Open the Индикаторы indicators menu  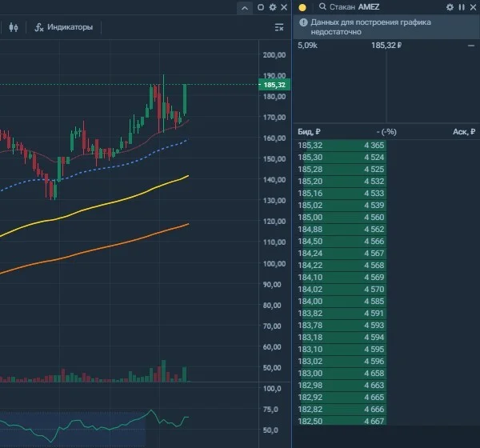click(64, 27)
